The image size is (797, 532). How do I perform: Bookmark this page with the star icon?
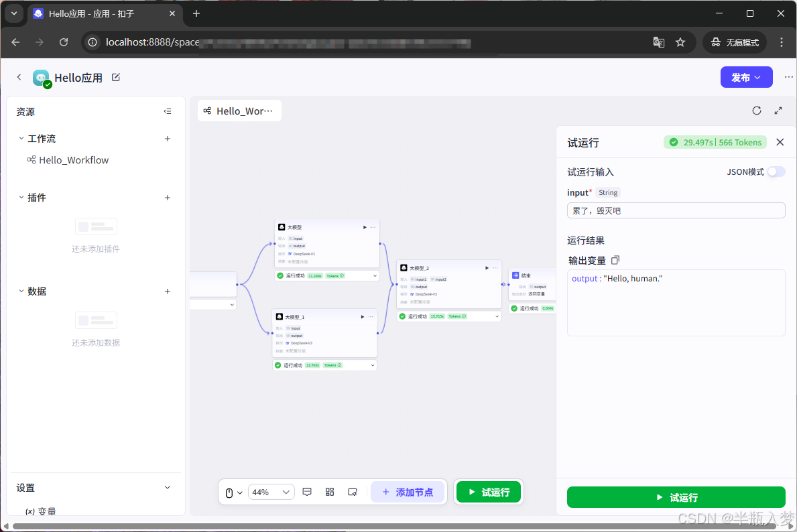[680, 42]
